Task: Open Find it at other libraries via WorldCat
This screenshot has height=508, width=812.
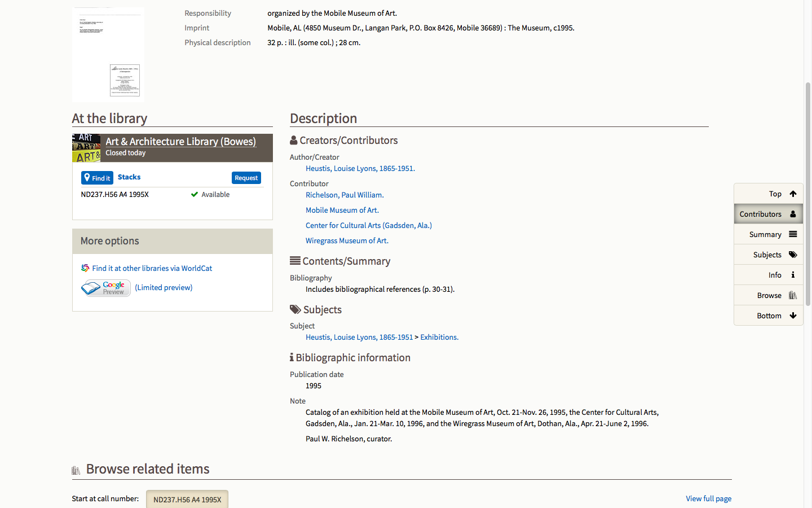Action: coord(152,268)
